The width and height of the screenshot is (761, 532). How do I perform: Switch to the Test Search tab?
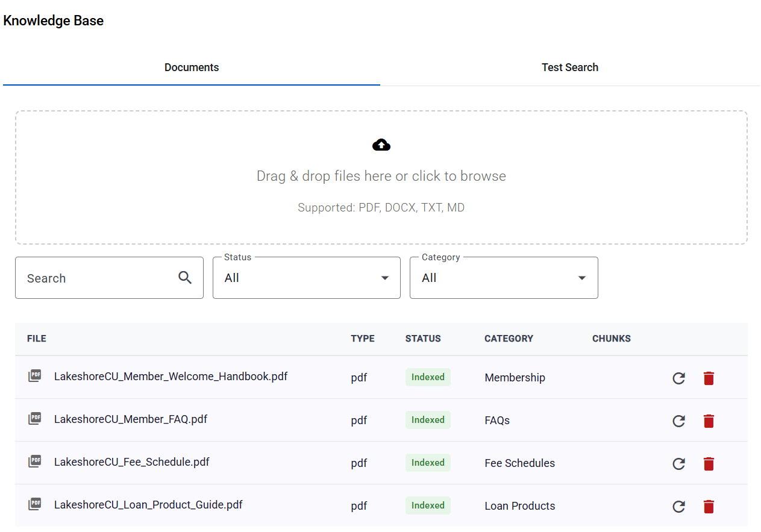pyautogui.click(x=570, y=67)
